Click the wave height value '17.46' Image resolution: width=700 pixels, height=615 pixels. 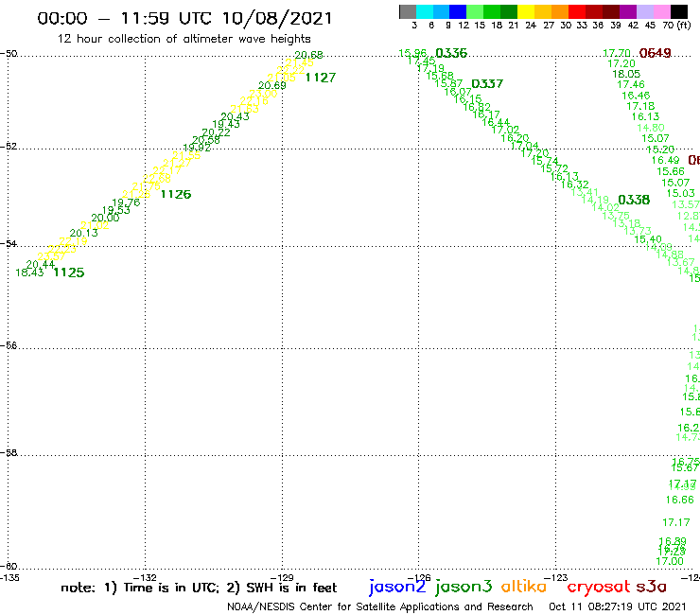tap(630, 84)
